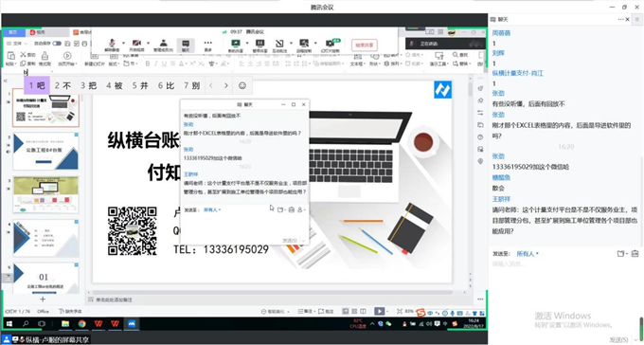Open the chat button in meeting toolbar

pos(186,44)
